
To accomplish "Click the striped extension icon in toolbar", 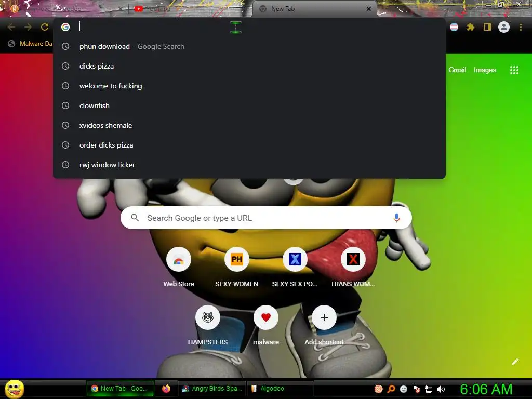I will pos(454,27).
